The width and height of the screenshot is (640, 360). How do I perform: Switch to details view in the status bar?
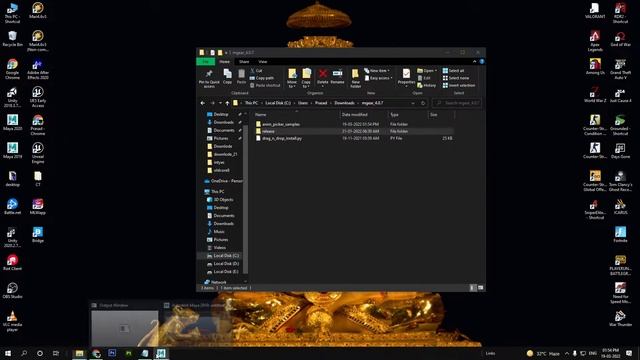pyautogui.click(x=473, y=288)
